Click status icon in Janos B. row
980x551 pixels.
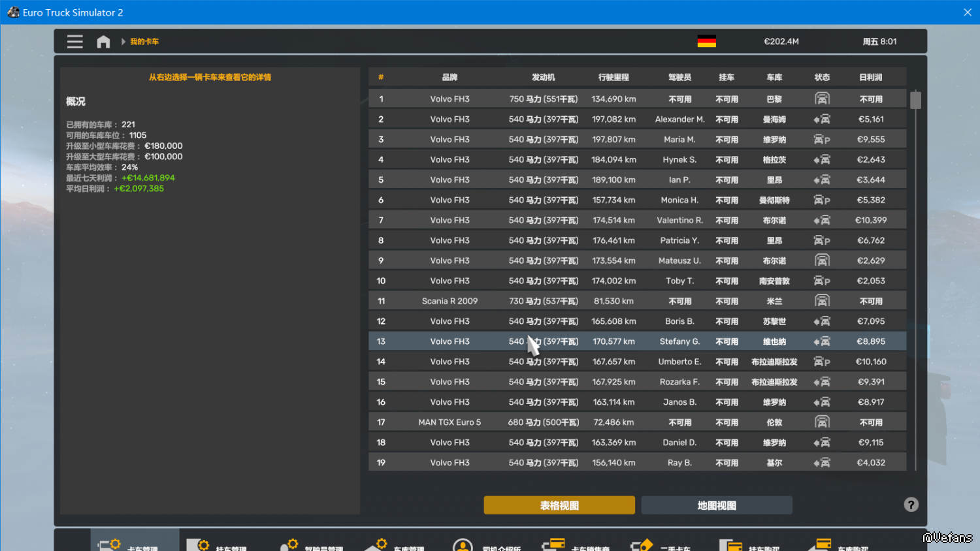822,402
